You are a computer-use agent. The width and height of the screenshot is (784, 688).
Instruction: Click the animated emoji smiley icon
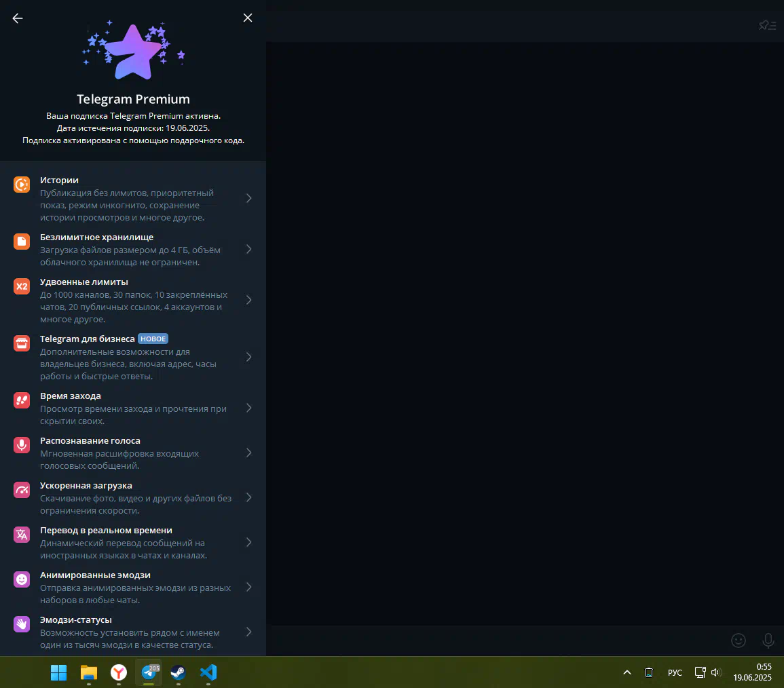tap(22, 579)
